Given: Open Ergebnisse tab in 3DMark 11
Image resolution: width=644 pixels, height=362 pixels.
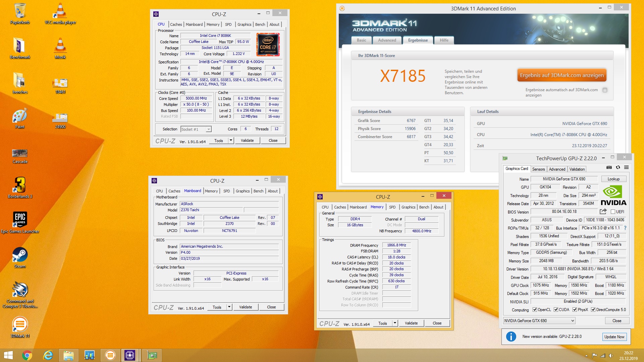Looking at the screenshot, I should click(x=418, y=40).
